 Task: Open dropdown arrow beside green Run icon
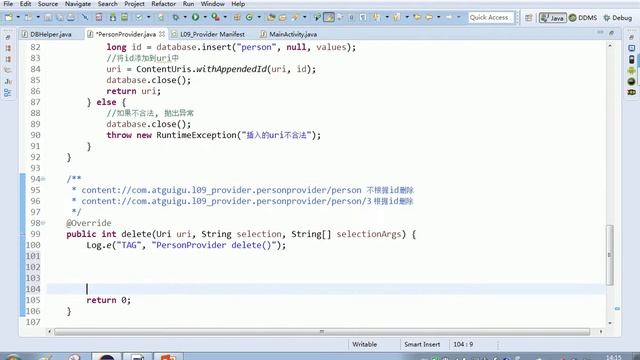click(205, 18)
